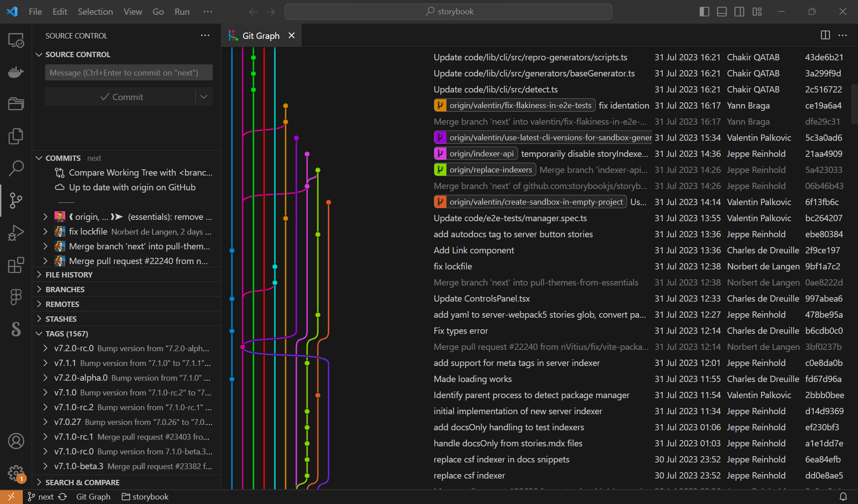This screenshot has width=858, height=504.
Task: Open the Storybook S icon
Action: tap(16, 329)
